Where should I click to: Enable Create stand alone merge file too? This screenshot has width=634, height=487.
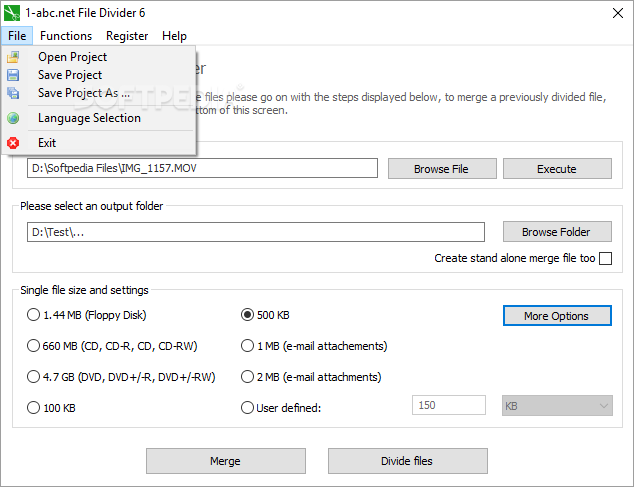(605, 258)
